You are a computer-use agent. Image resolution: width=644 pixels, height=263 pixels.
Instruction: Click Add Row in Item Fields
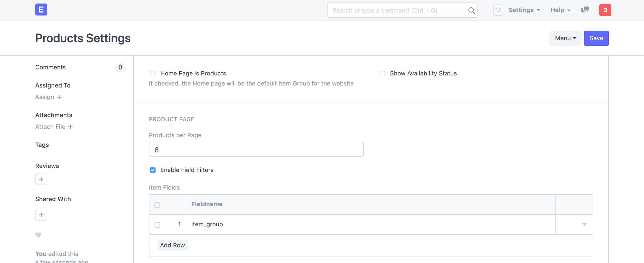click(172, 245)
